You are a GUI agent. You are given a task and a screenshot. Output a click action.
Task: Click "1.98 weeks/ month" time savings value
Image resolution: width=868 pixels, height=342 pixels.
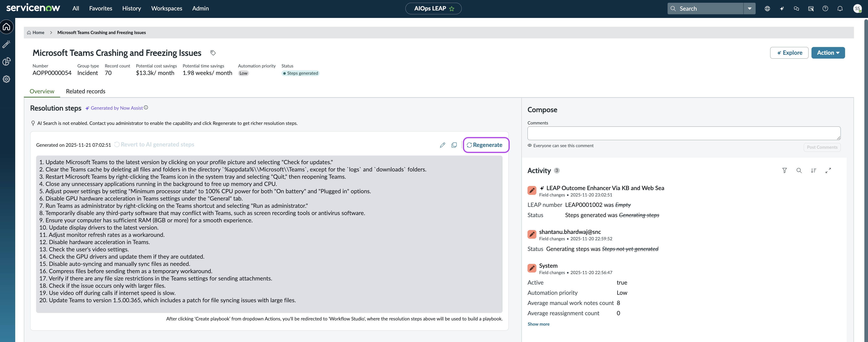pyautogui.click(x=207, y=73)
